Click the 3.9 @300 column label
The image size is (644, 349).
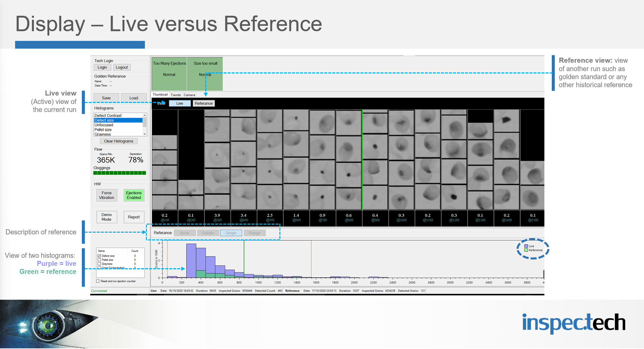(x=217, y=218)
